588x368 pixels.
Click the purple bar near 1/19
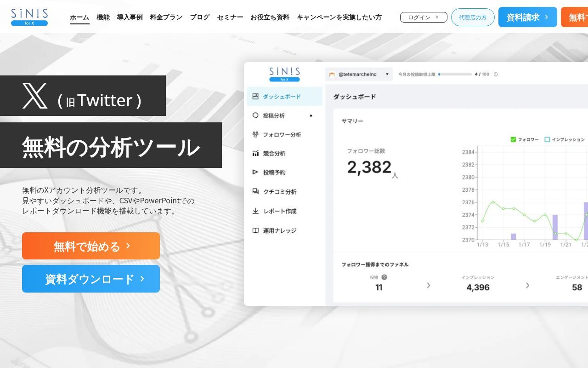point(555,227)
